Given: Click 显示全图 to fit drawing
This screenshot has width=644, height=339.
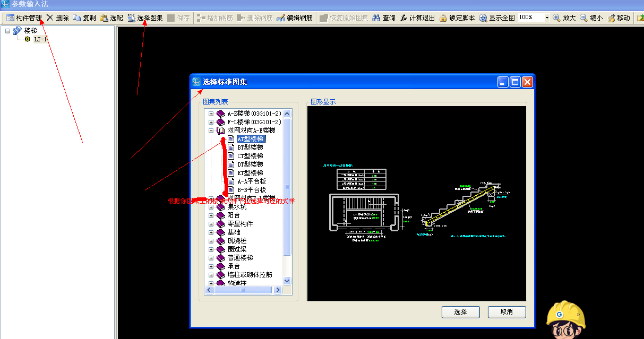Looking at the screenshot, I should pyautogui.click(x=497, y=18).
